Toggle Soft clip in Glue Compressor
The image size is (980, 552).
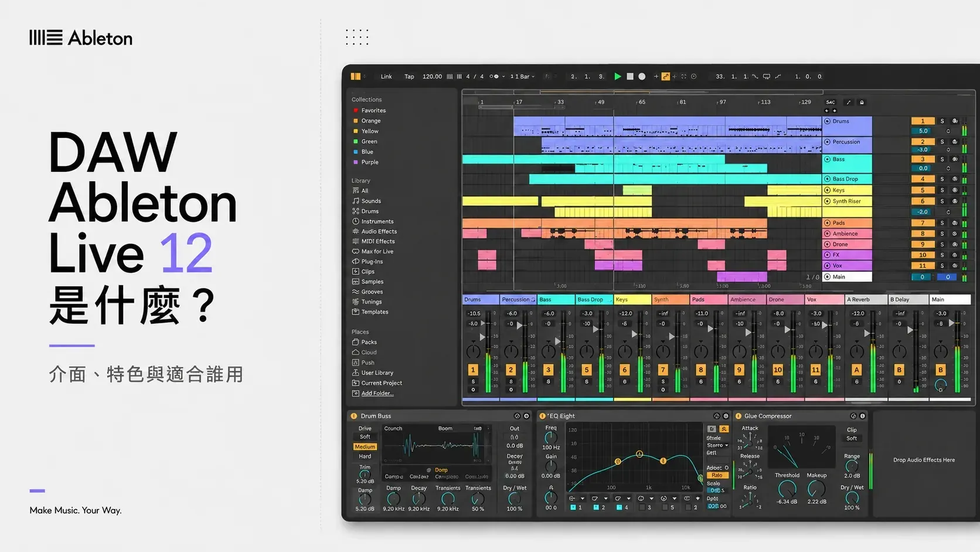852,438
